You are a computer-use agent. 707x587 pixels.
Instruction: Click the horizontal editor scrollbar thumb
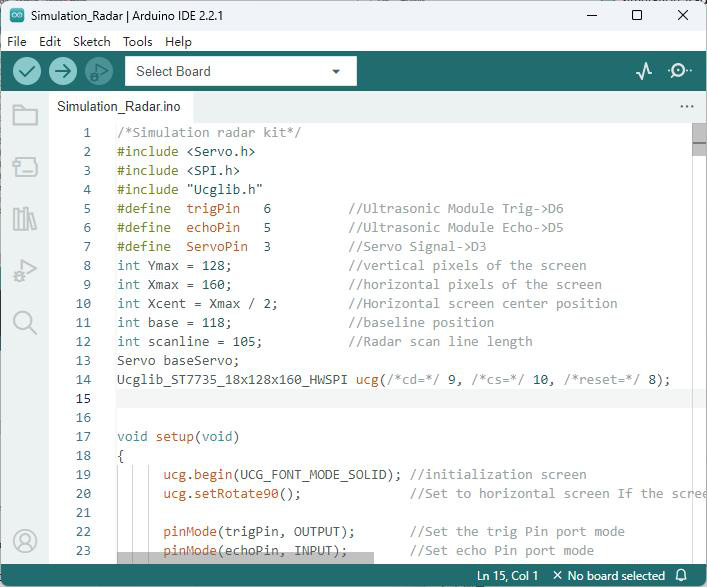coord(245,558)
